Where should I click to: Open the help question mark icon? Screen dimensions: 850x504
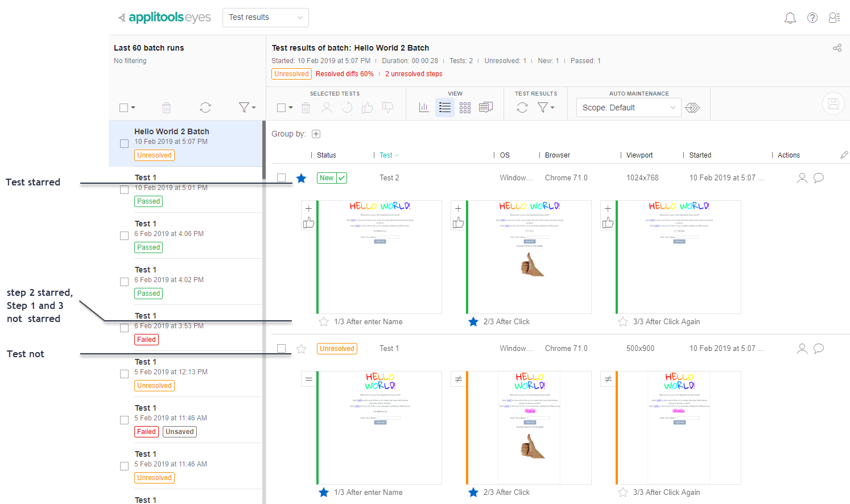click(812, 18)
